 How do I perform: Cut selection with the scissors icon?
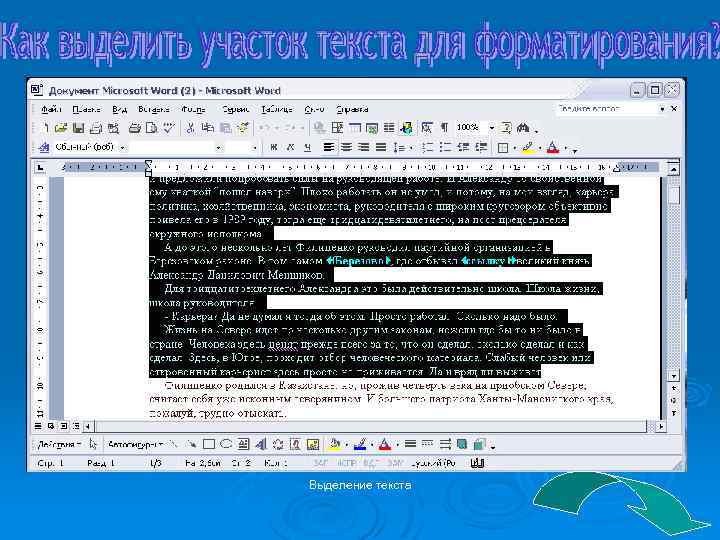190,128
